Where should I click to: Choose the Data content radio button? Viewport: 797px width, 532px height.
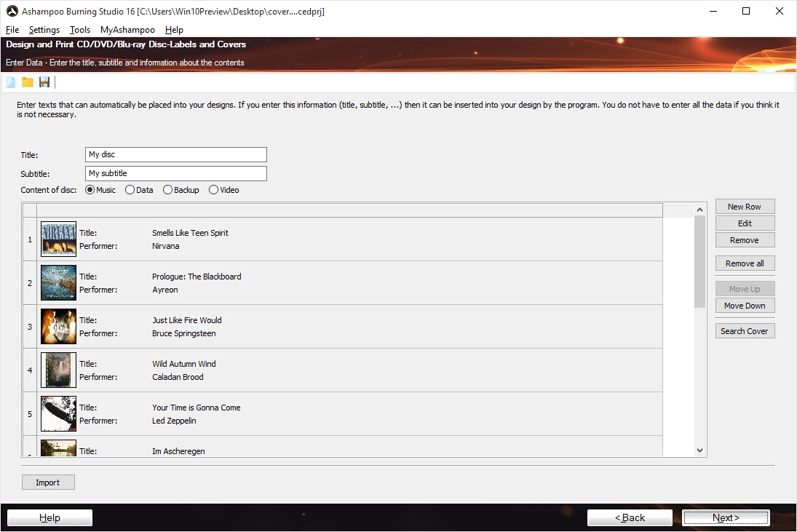coord(130,190)
